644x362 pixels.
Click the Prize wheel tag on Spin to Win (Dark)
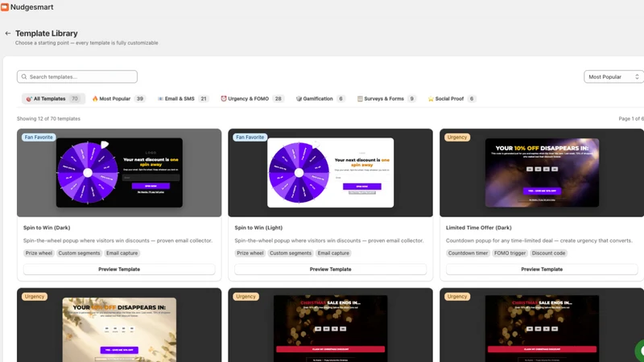pos(39,253)
